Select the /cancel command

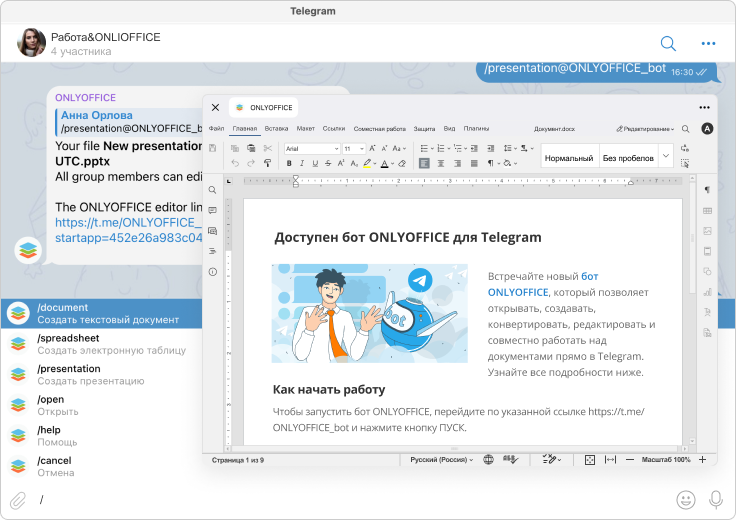(x=101, y=466)
